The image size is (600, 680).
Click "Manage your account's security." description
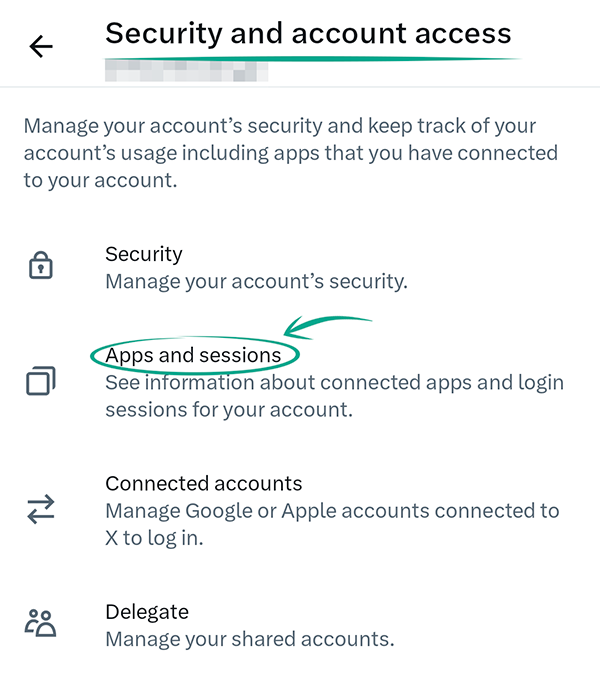256,281
